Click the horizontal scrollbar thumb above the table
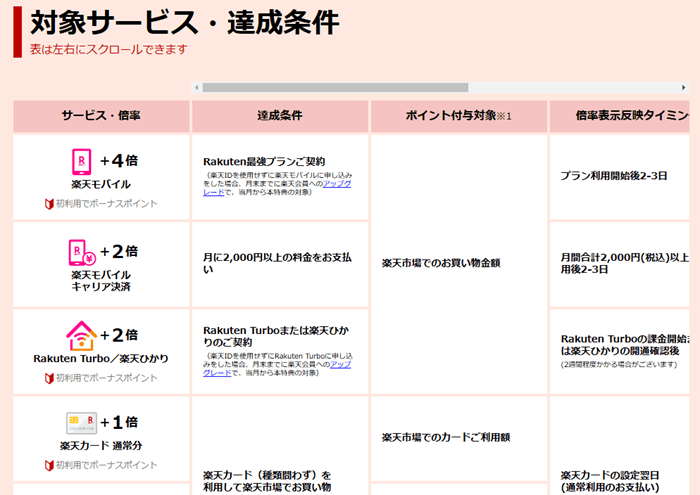 [335, 87]
